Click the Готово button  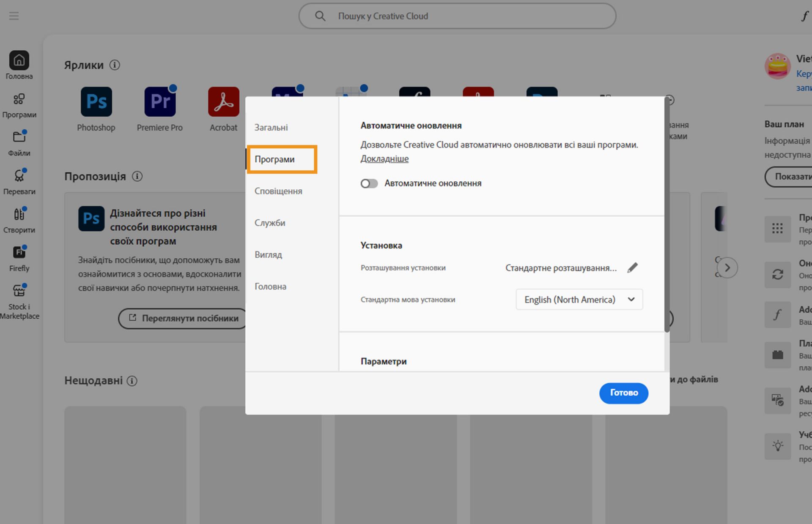pyautogui.click(x=623, y=393)
